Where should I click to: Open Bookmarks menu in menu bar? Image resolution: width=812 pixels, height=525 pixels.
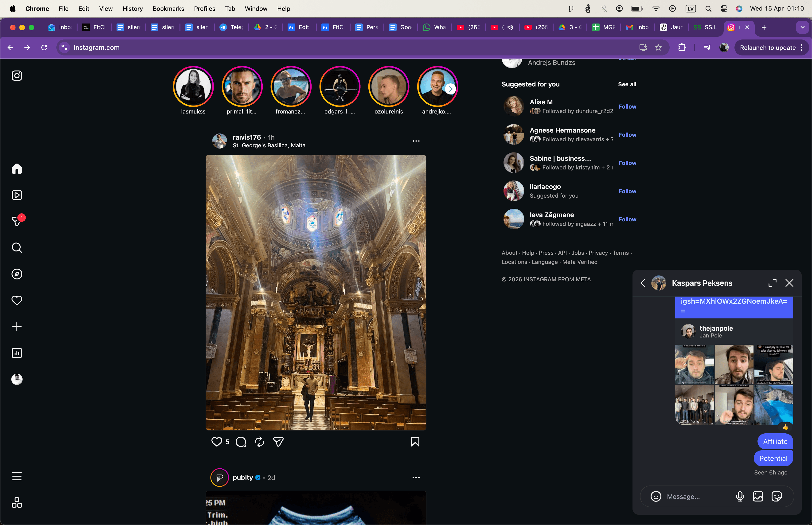168,8
